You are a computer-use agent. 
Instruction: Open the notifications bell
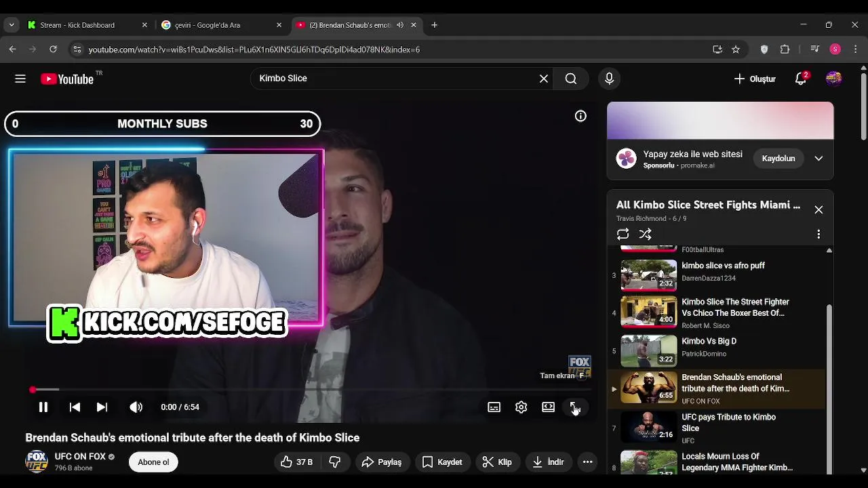coord(801,79)
